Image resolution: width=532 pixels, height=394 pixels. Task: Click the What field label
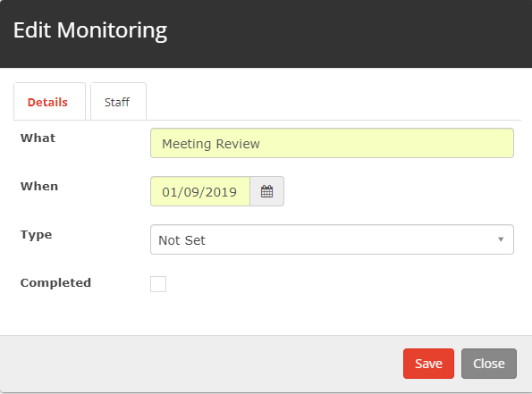tap(38, 138)
